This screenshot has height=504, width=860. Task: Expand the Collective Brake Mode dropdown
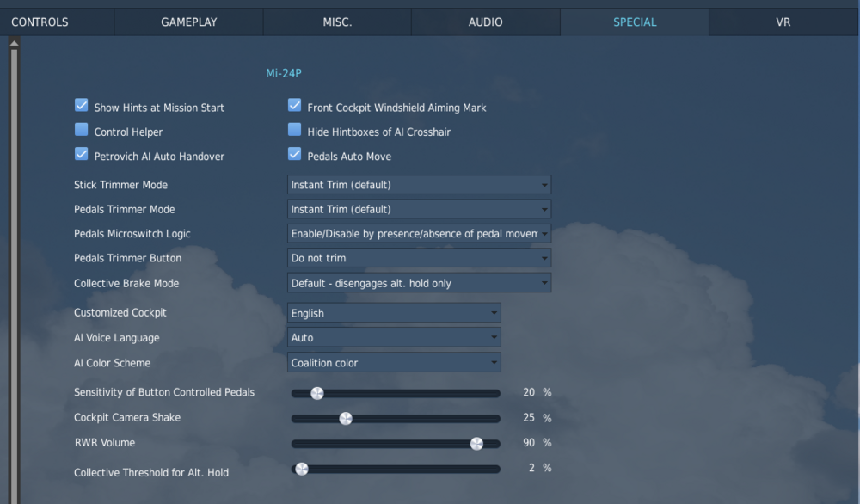click(419, 283)
